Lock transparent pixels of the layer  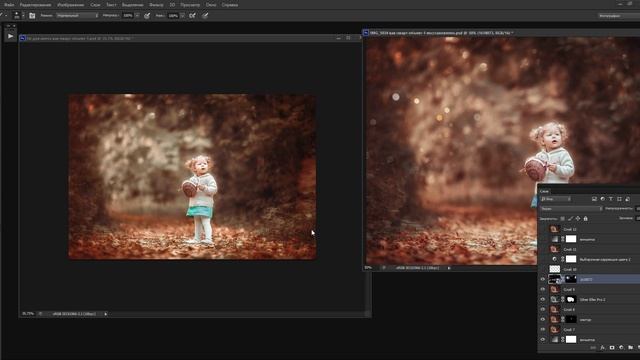pos(562,219)
